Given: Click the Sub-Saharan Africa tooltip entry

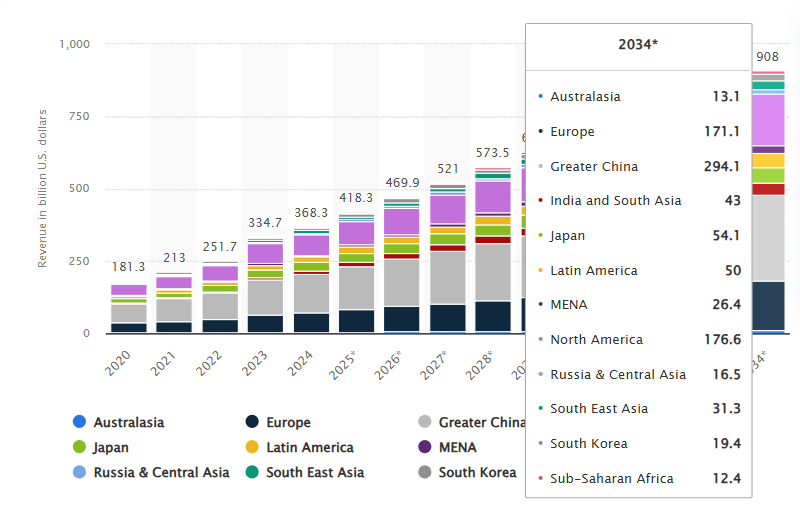Looking at the screenshot, I should tap(612, 478).
